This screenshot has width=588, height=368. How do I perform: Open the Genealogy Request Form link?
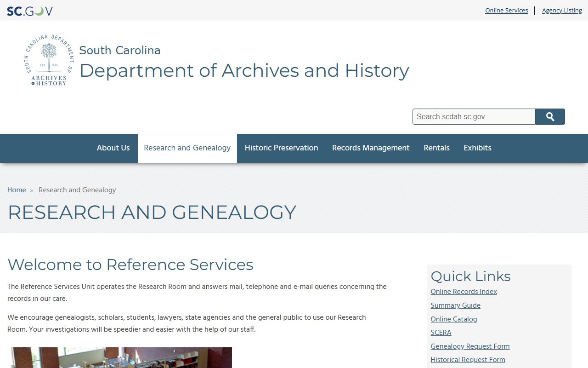[x=470, y=346]
